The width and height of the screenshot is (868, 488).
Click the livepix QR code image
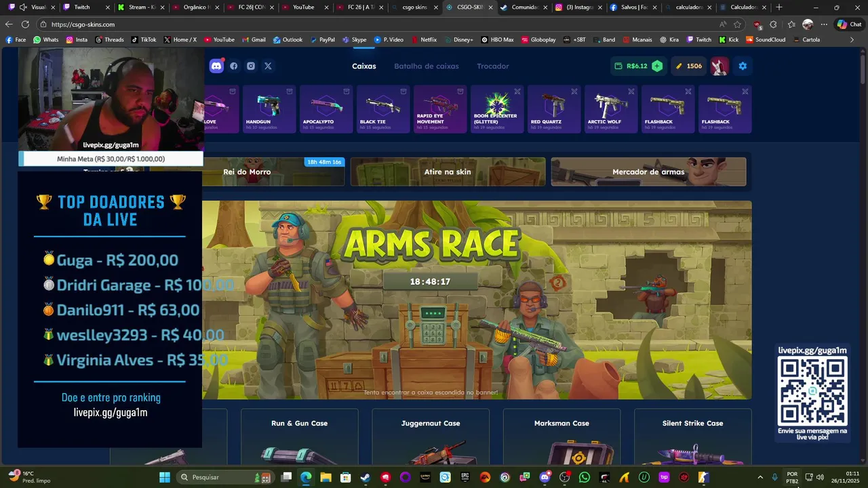point(812,391)
